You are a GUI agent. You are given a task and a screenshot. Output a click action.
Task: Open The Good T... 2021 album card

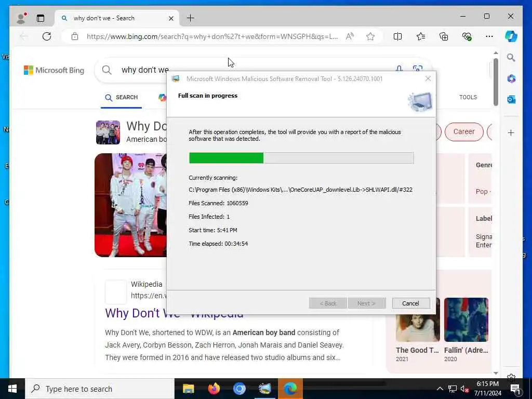(417, 330)
